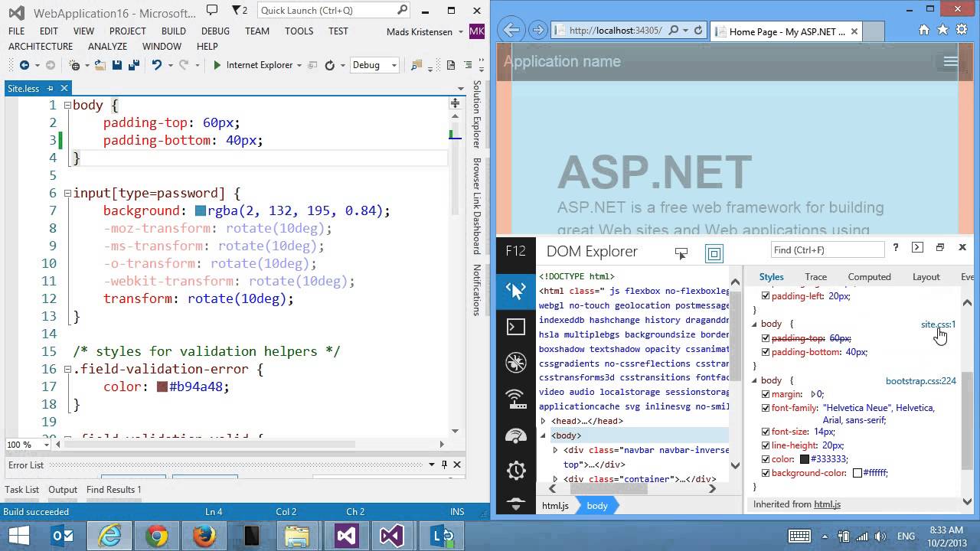The image size is (980, 551).
Task: Uncheck the line-height property checkbox
Action: pos(765,445)
